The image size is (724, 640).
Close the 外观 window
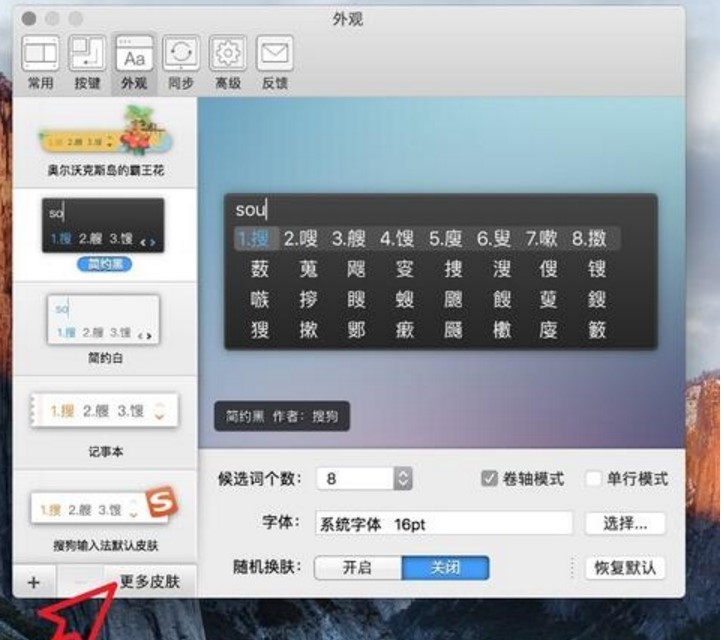coord(29,18)
